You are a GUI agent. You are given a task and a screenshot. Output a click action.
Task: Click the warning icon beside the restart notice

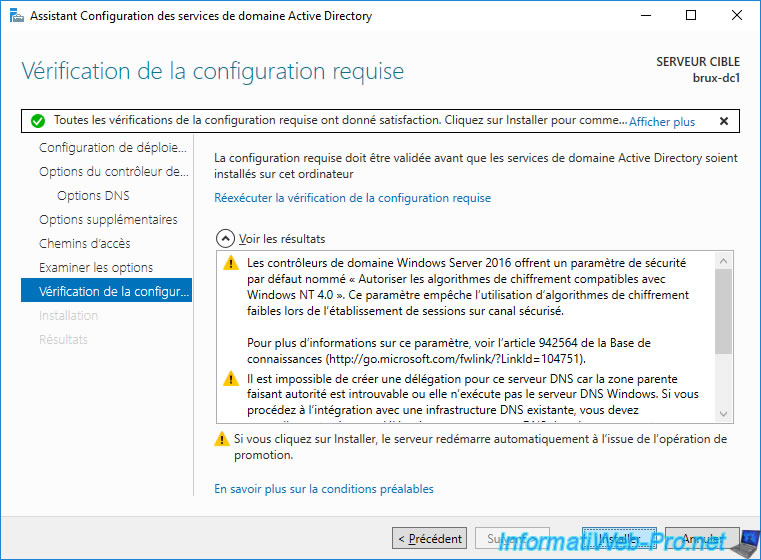(x=221, y=440)
